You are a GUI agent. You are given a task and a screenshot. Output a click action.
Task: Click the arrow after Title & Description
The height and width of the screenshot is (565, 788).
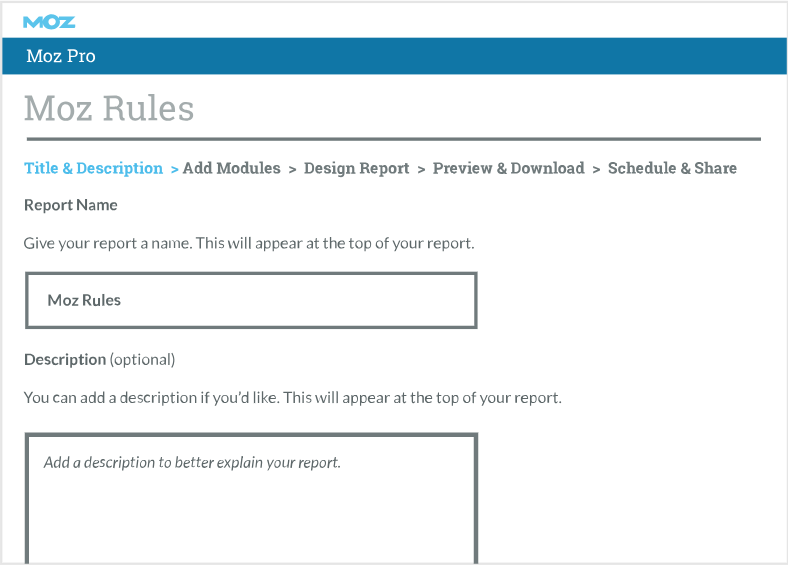tap(174, 169)
